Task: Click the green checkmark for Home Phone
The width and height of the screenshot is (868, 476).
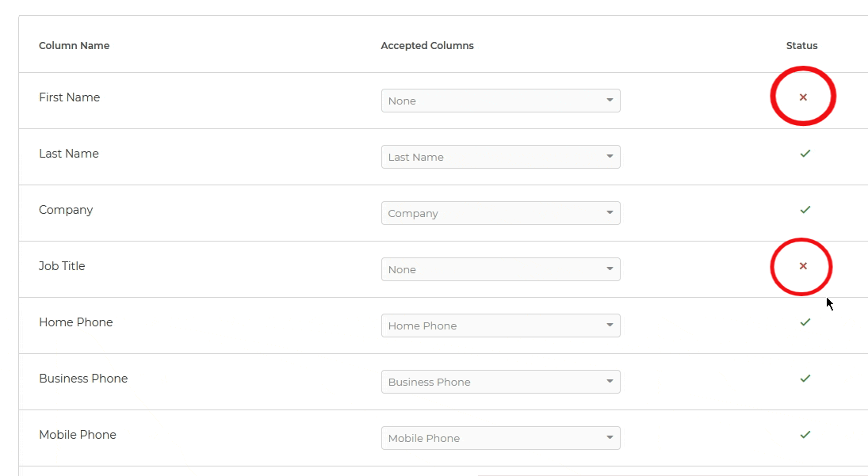Action: 805,322
